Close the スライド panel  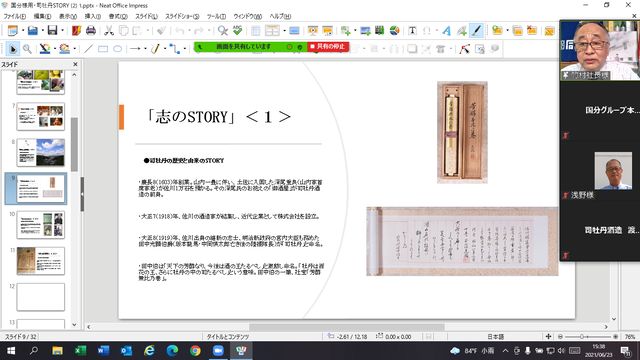tap(75, 64)
